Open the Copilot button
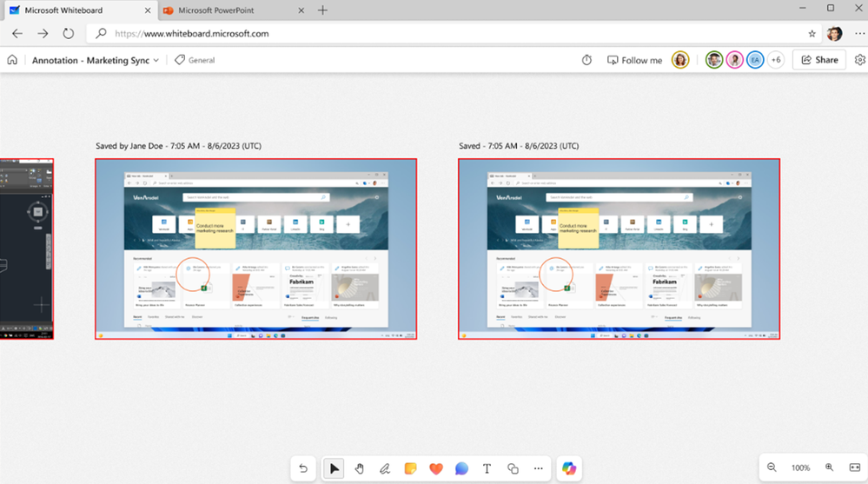This screenshot has width=868, height=484. pos(568,468)
